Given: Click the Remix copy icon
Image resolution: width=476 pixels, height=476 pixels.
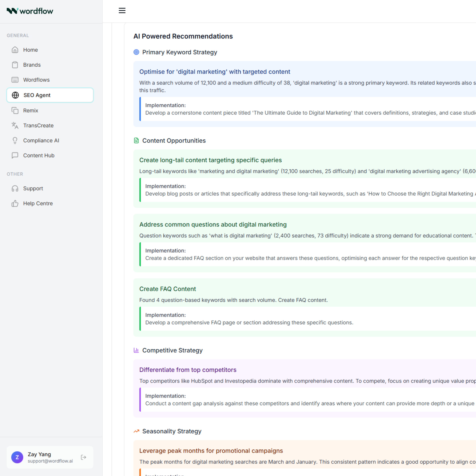Looking at the screenshot, I should [x=15, y=110].
